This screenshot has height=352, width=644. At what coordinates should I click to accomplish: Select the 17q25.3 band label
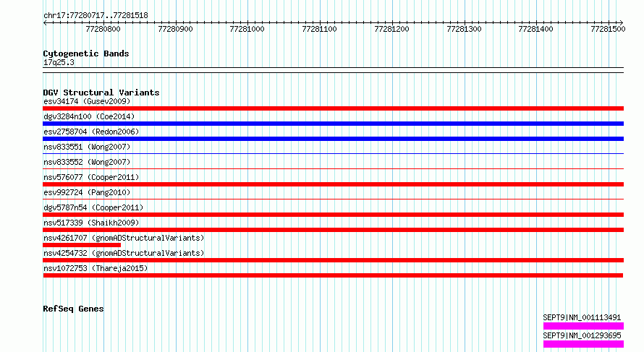point(59,62)
